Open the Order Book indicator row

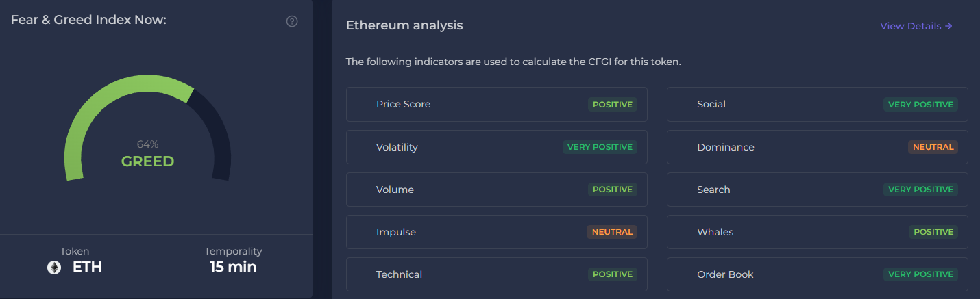pyautogui.click(x=817, y=274)
